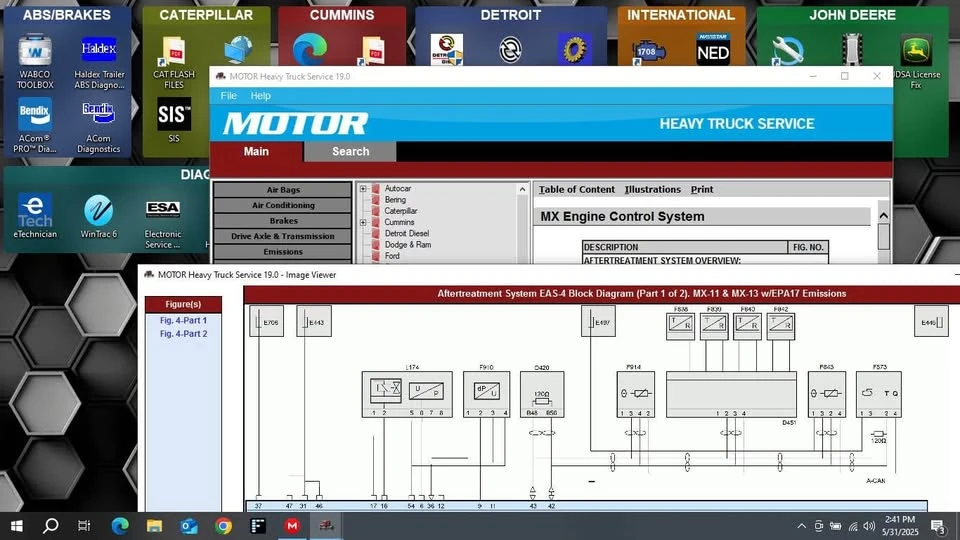Select Bering in the make tree

point(395,200)
